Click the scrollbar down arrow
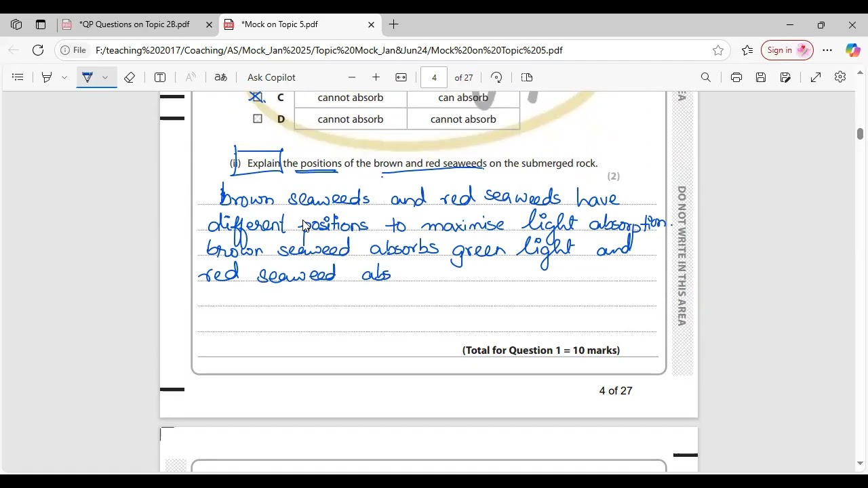Viewport: 868px width, 488px height. 861,464
